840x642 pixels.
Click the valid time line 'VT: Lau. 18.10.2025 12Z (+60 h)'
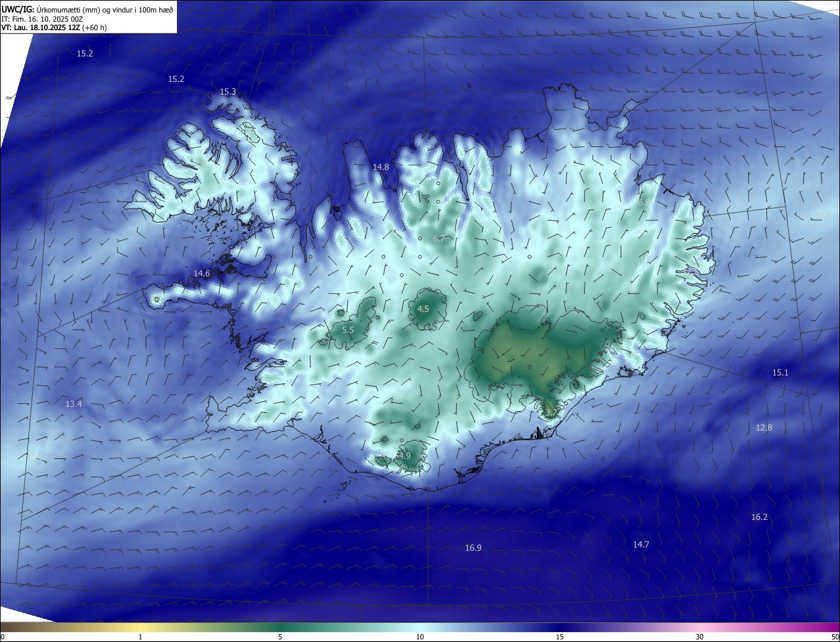(x=54, y=28)
